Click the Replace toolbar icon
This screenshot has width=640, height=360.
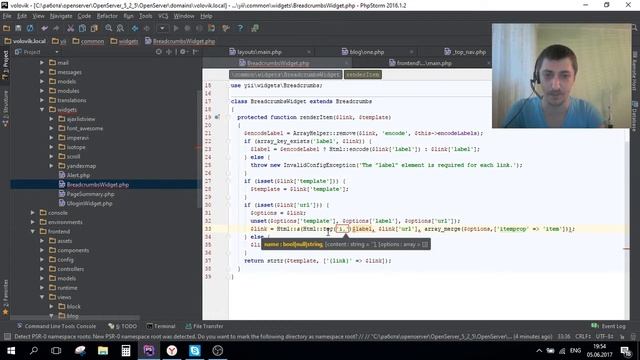[120, 28]
